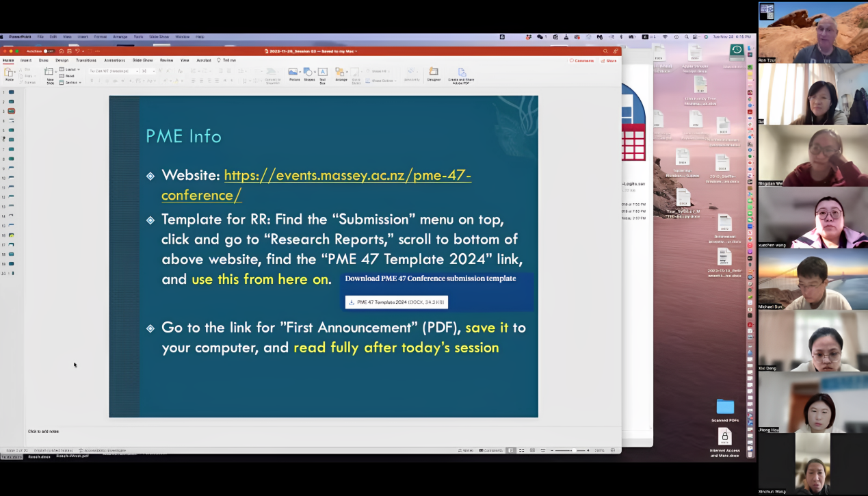Expand the Section dropdown
Image resolution: width=868 pixels, height=496 pixels.
coord(70,83)
